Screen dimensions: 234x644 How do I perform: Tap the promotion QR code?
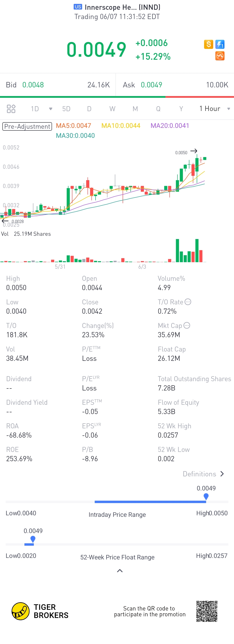coord(207,611)
